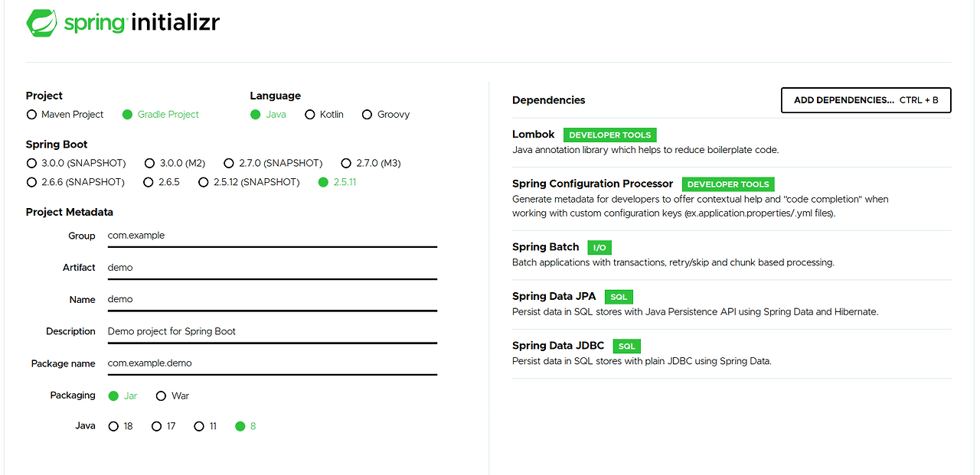The width and height of the screenshot is (980, 475).
Task: Select Maven Project radio button
Action: (x=31, y=115)
